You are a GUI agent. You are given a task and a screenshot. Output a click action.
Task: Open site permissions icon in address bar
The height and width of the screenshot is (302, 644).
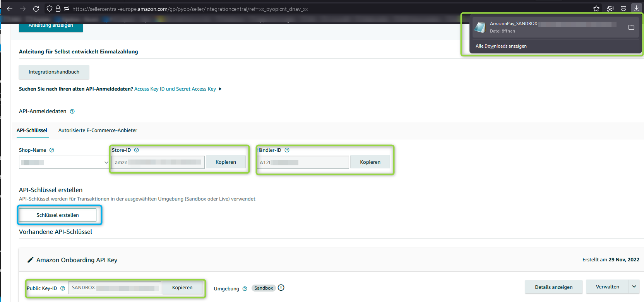pos(67,9)
